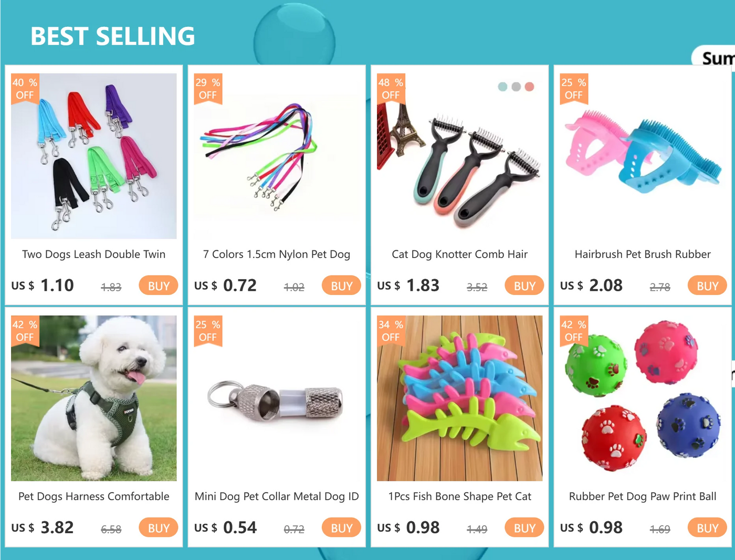Click the 48% OFF badge on knotter comb
Screen dimensions: 735x560
point(391,89)
